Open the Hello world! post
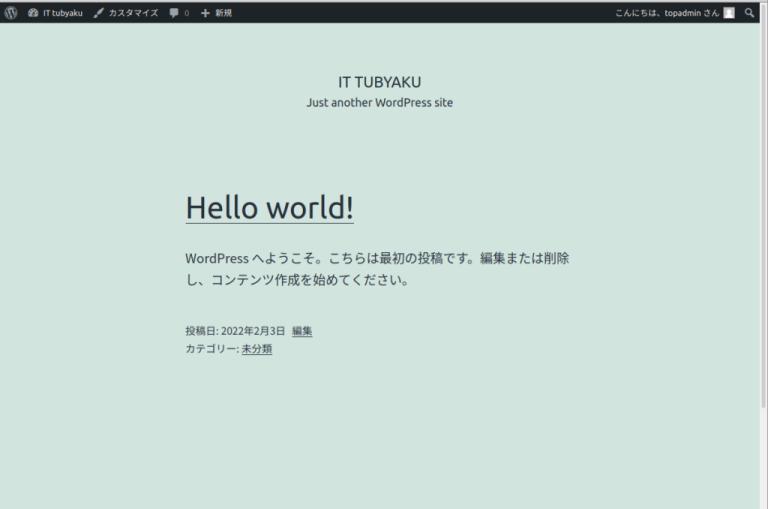This screenshot has width=768, height=509. pos(270,208)
